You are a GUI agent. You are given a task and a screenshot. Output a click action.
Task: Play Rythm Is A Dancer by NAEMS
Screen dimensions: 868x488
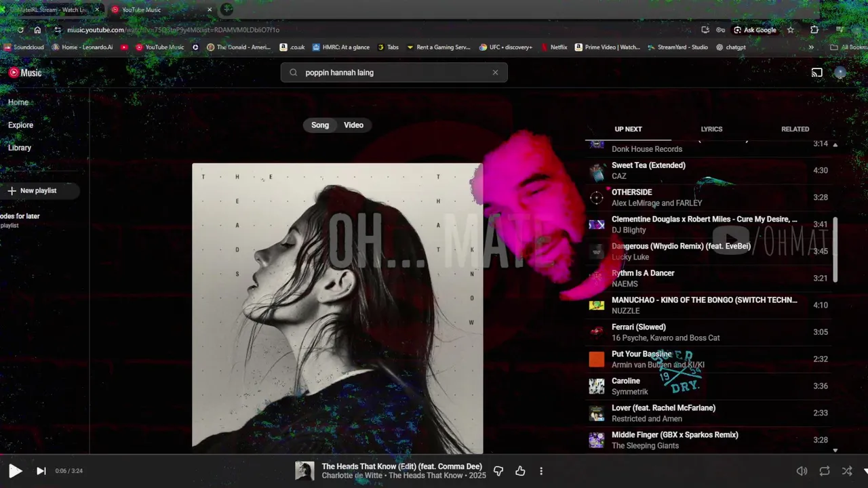[709, 278]
